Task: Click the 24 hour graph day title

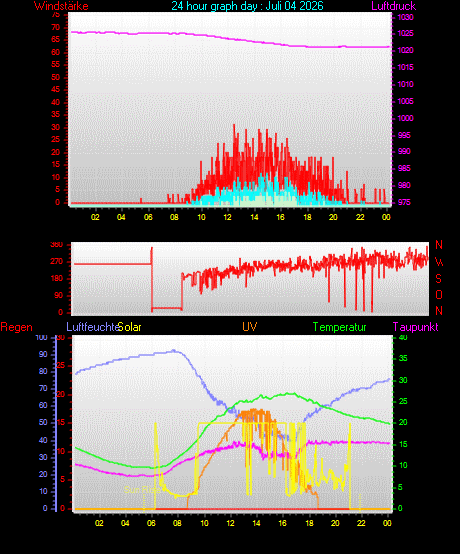Action: (247, 6)
